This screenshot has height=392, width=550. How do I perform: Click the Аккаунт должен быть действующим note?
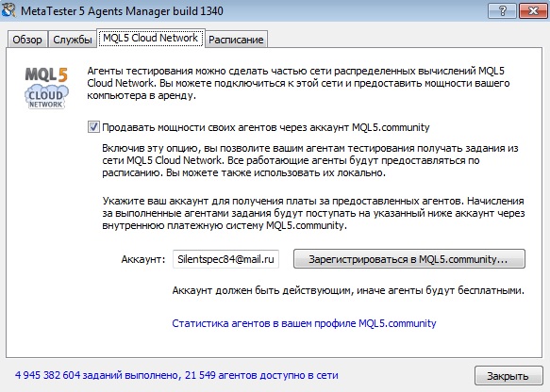coord(348,290)
